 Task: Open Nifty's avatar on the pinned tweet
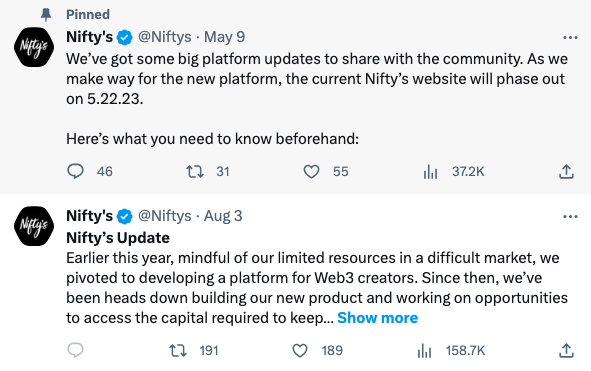click(34, 47)
